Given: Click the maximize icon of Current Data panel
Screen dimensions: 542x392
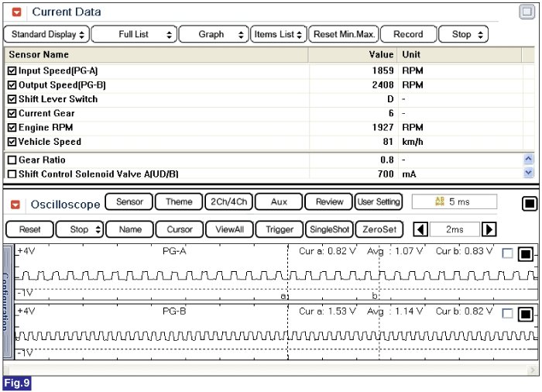Looking at the screenshot, I should coord(527,12).
